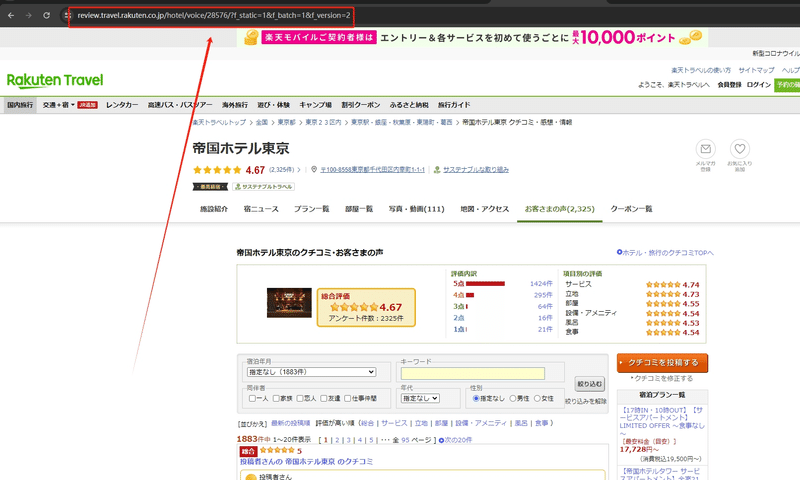Go forward with browser forward arrow
800x480 pixels.
(x=29, y=15)
